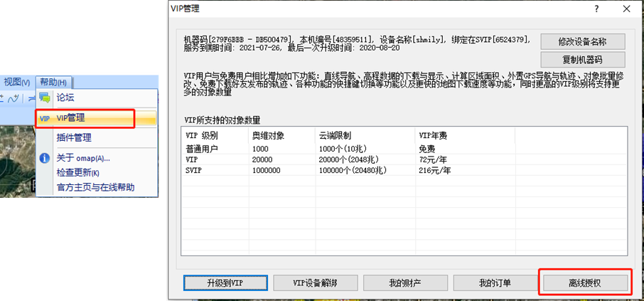Click the 离线授权 button
The width and height of the screenshot is (644, 301).
[x=584, y=283]
